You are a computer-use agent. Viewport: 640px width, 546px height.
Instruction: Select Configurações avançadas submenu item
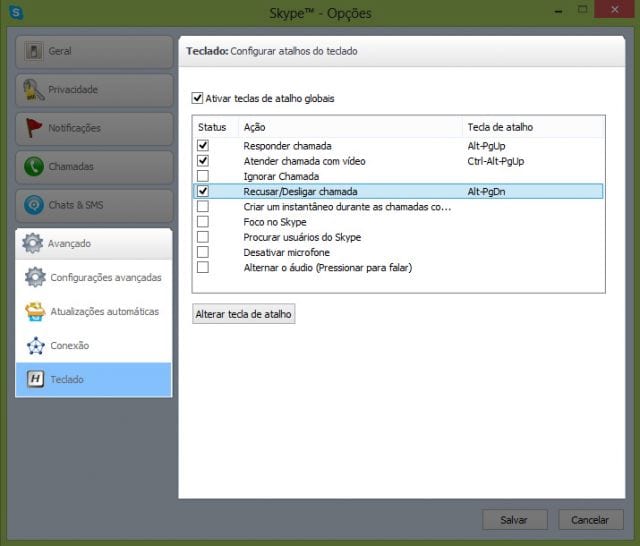(94, 277)
